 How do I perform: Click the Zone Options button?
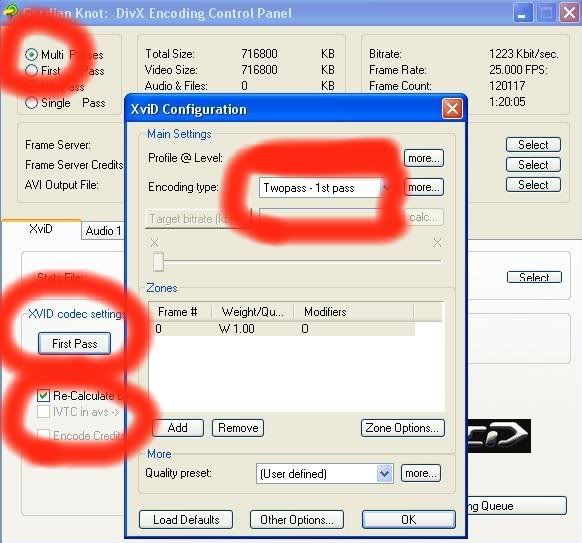pyautogui.click(x=403, y=428)
